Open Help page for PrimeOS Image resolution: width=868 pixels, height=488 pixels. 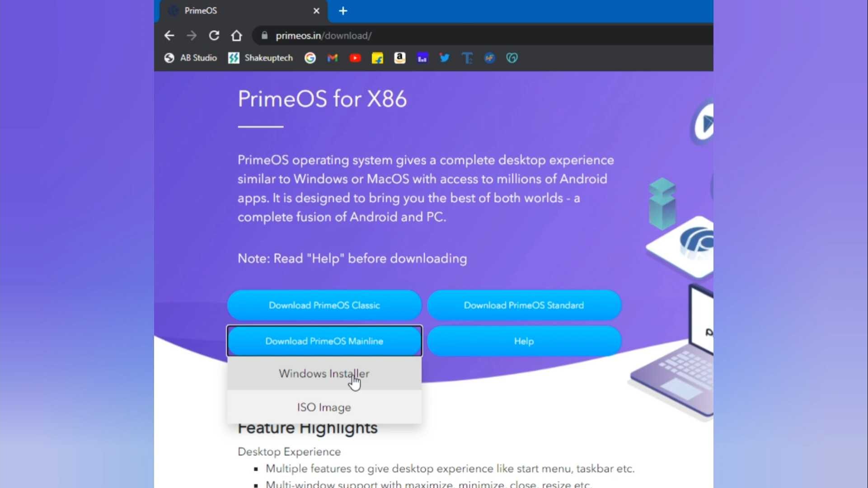pos(523,341)
